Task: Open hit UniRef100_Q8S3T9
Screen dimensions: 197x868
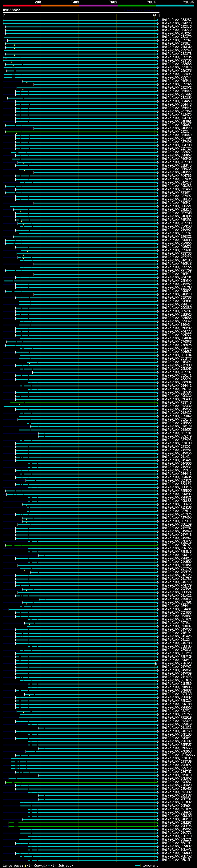Action: point(177,37)
